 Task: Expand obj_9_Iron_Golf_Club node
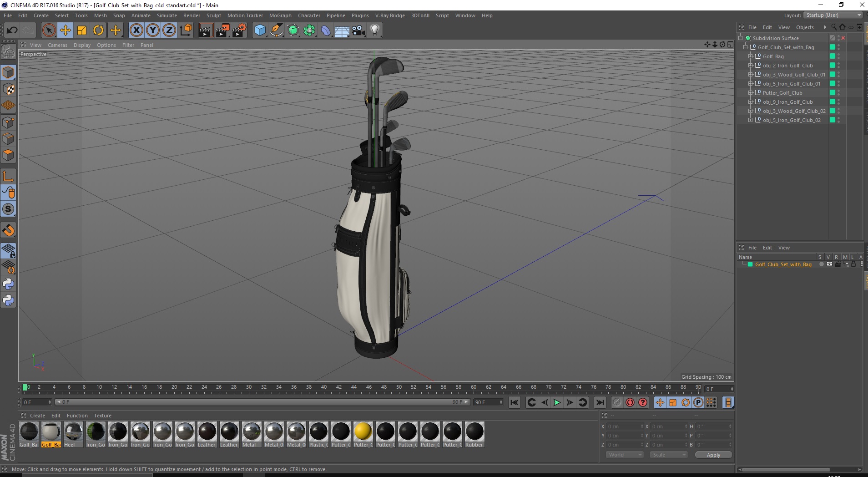(750, 102)
